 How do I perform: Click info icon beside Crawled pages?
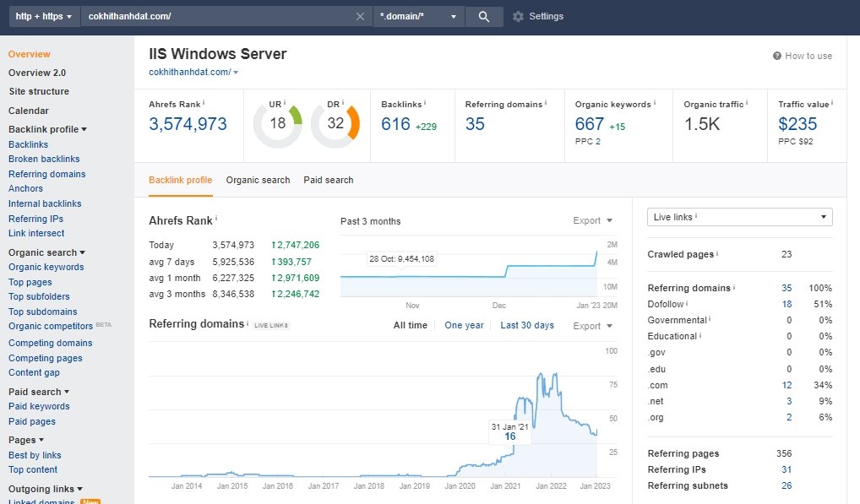(717, 252)
